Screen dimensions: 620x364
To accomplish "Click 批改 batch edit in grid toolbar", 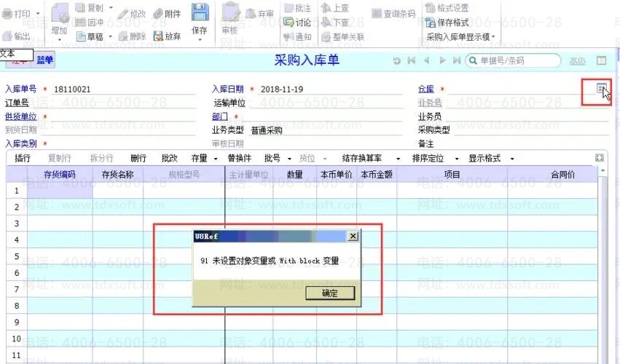I will tap(170, 159).
